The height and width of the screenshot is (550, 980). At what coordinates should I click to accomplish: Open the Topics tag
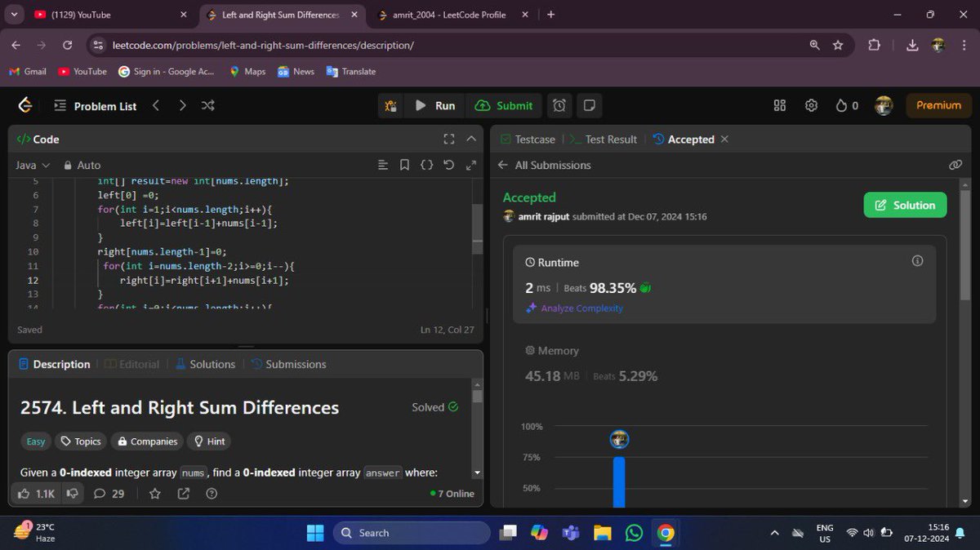point(80,441)
